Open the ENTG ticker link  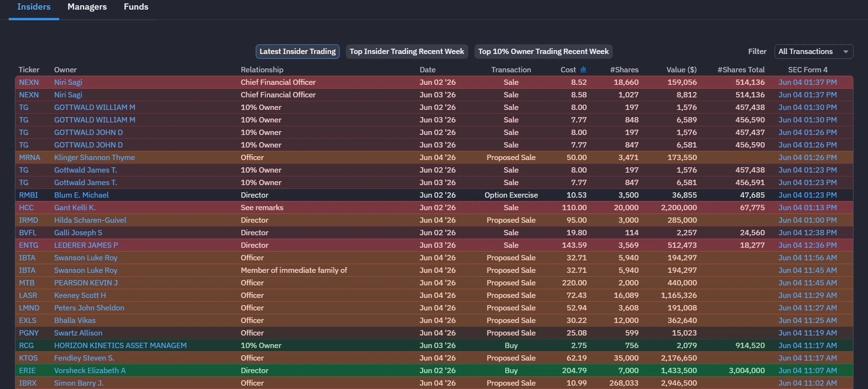coord(28,245)
